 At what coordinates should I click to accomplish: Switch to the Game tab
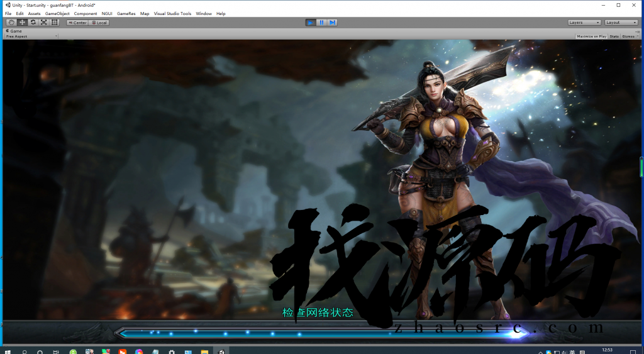pos(14,31)
